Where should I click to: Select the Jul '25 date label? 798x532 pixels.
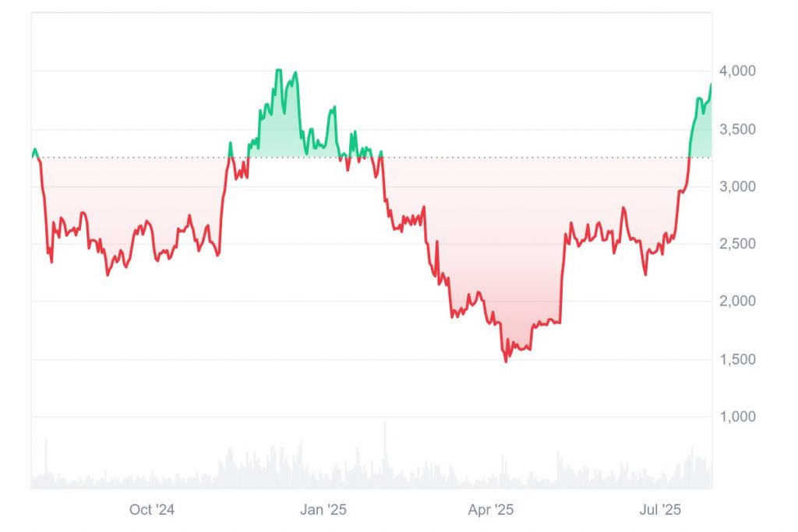click(x=660, y=510)
